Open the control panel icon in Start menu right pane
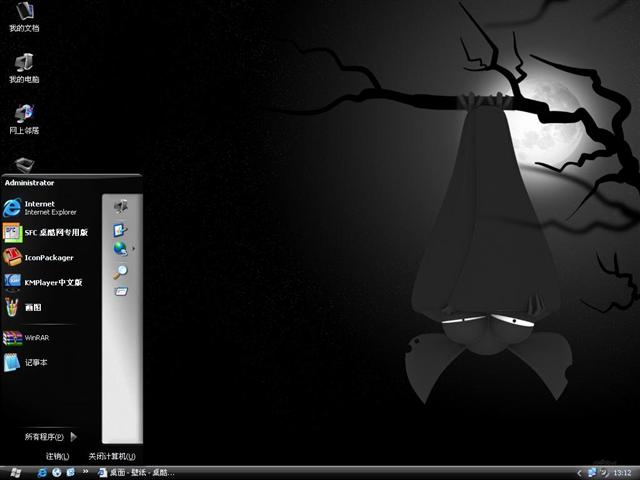The image size is (640, 480). tap(120, 230)
